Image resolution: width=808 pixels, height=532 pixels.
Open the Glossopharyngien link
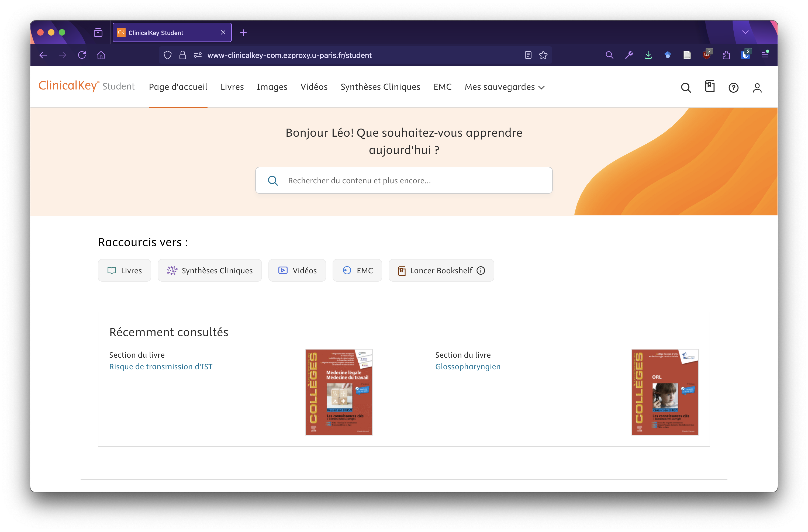tap(468, 367)
